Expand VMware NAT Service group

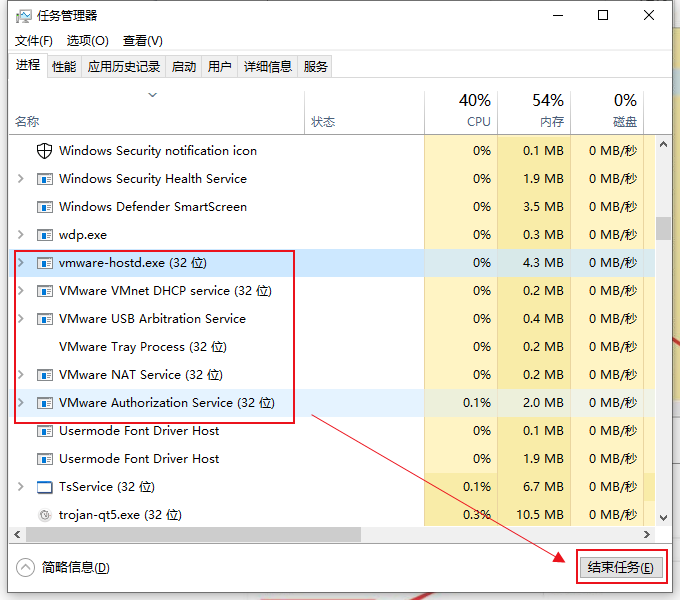pos(20,375)
